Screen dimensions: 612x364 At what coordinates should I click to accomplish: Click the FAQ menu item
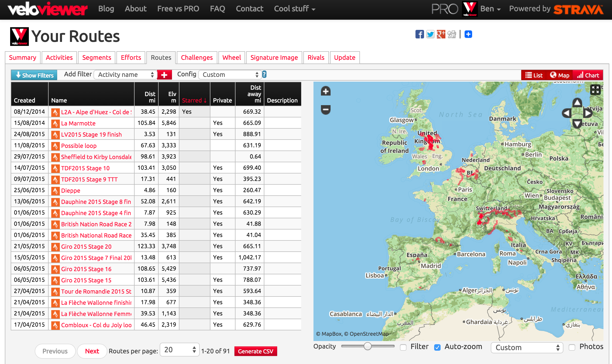pyautogui.click(x=218, y=9)
